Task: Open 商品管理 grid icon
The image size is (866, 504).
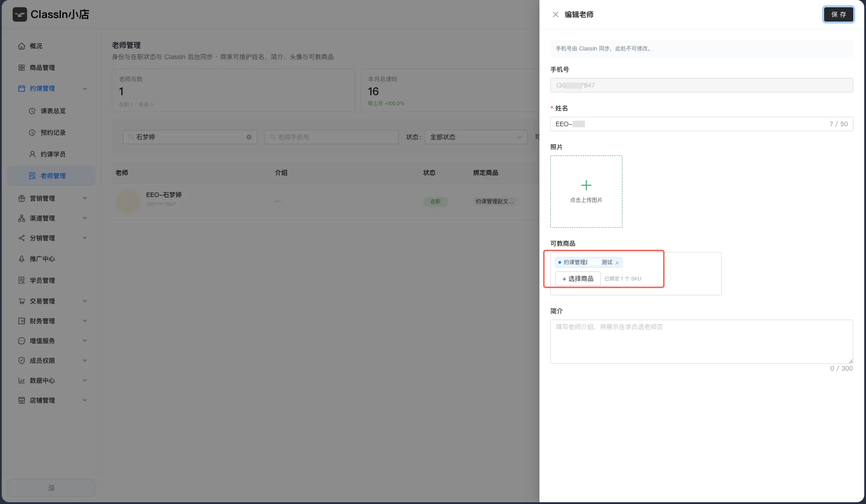Action: click(x=22, y=68)
